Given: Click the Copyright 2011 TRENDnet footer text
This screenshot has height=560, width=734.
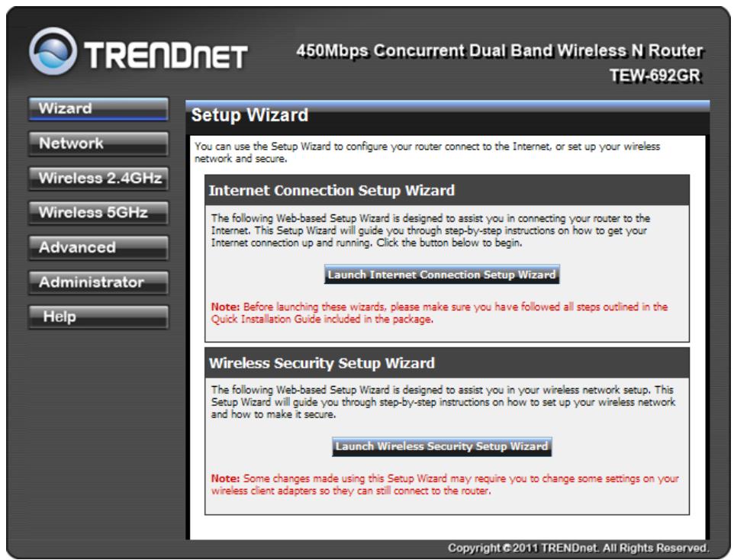Looking at the screenshot, I should [578, 548].
